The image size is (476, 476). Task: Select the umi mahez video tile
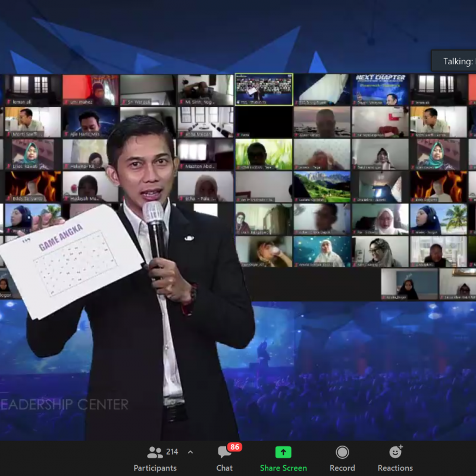90,90
